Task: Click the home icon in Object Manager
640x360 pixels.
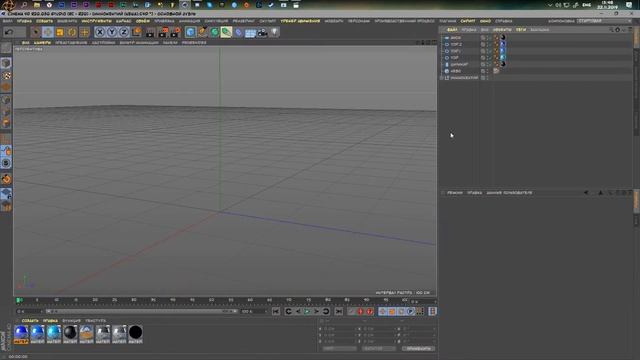Action: pos(618,30)
